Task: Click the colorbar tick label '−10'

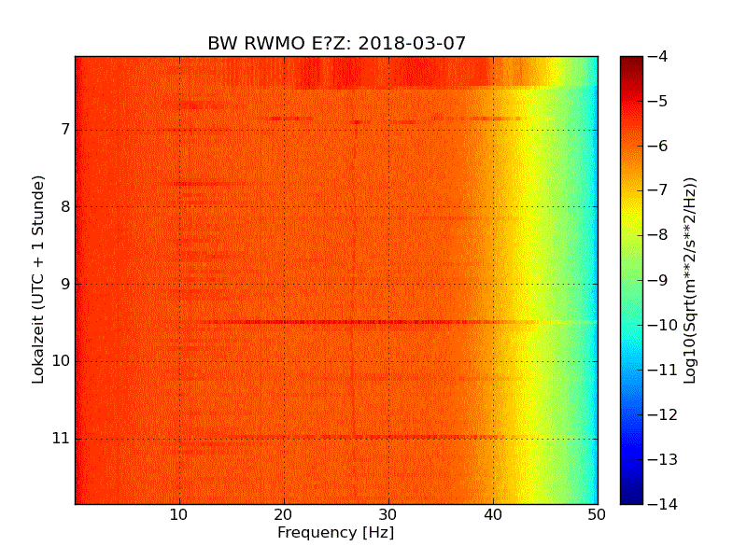Action: point(663,325)
